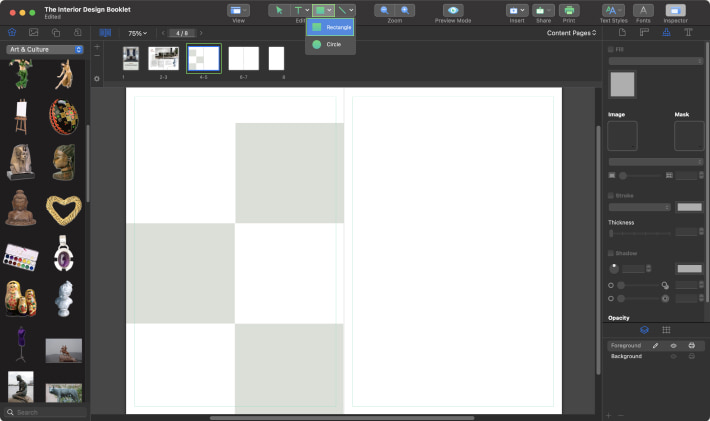Open the Content Pages dropdown
710x421 pixels.
click(571, 33)
